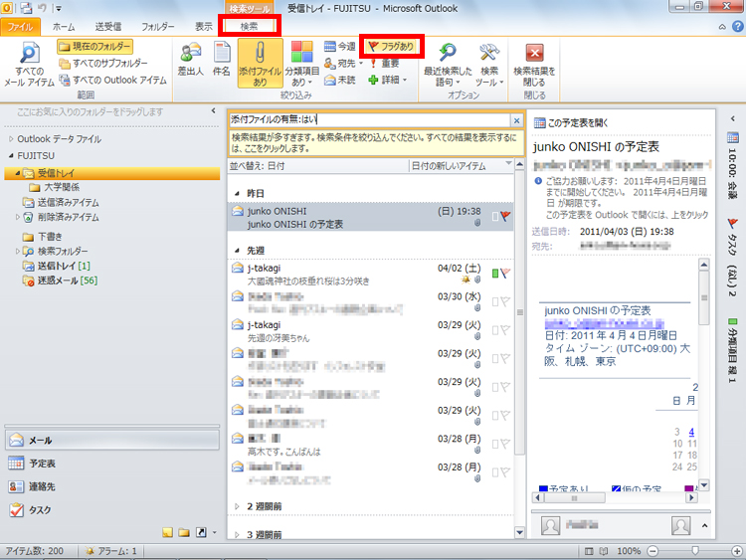
Task: Expand the 検索フォルダー node
Action: pos(18,252)
